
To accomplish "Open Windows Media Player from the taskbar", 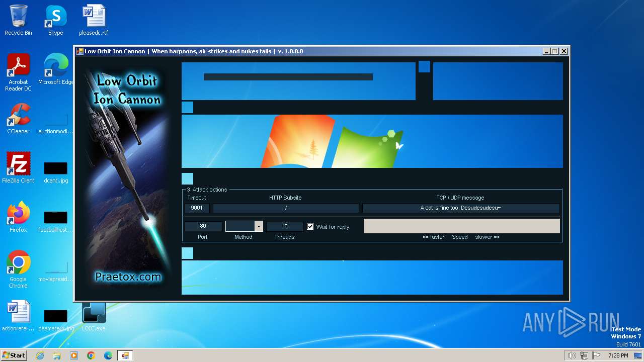I will point(74,355).
